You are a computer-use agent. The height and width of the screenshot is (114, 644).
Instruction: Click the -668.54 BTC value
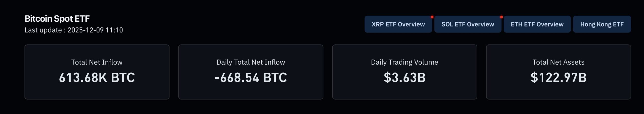coord(251,77)
